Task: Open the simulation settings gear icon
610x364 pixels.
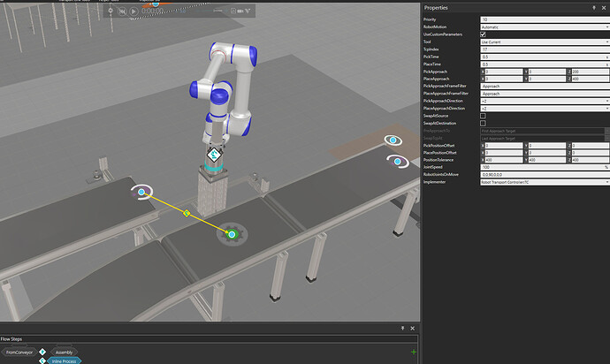Action: 111,11
